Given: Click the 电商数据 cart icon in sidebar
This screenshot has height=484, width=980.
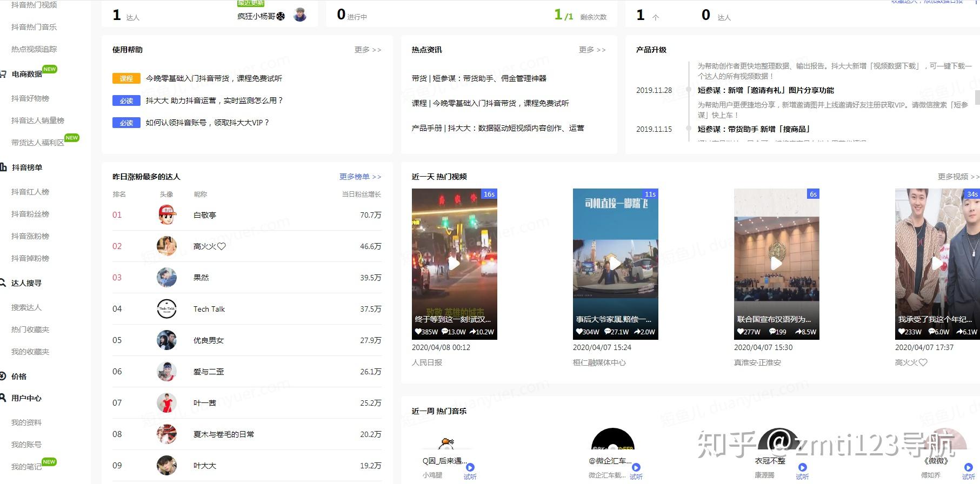Looking at the screenshot, I should (3, 74).
